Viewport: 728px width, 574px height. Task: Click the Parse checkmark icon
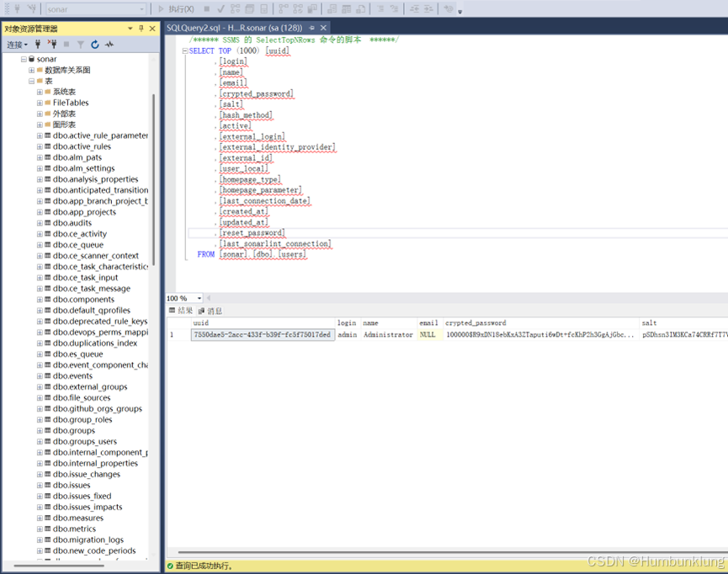[x=221, y=8]
